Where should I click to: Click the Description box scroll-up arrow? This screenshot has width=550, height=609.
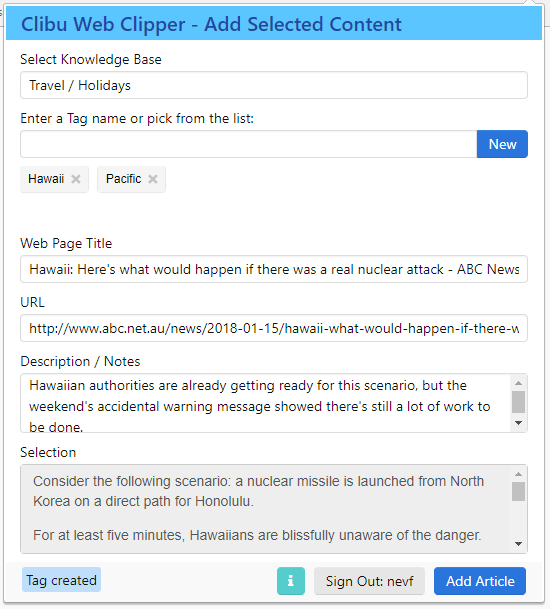518,383
